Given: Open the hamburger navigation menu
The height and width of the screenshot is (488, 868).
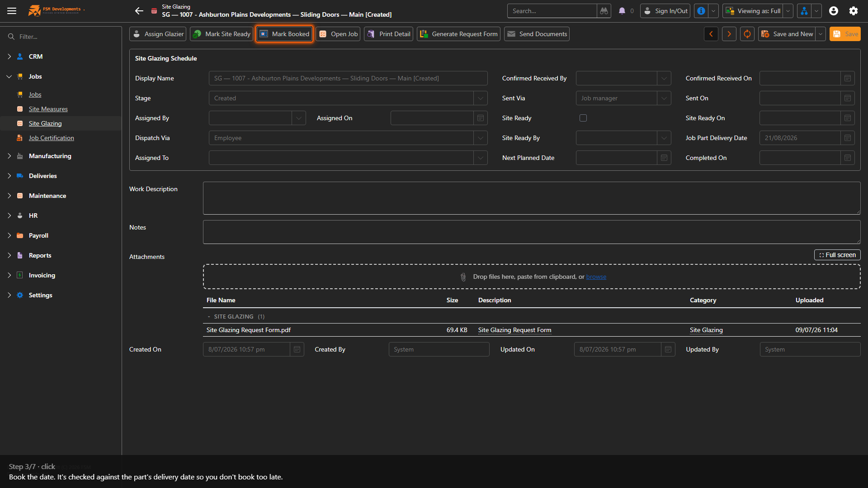Looking at the screenshot, I should pyautogui.click(x=12, y=11).
